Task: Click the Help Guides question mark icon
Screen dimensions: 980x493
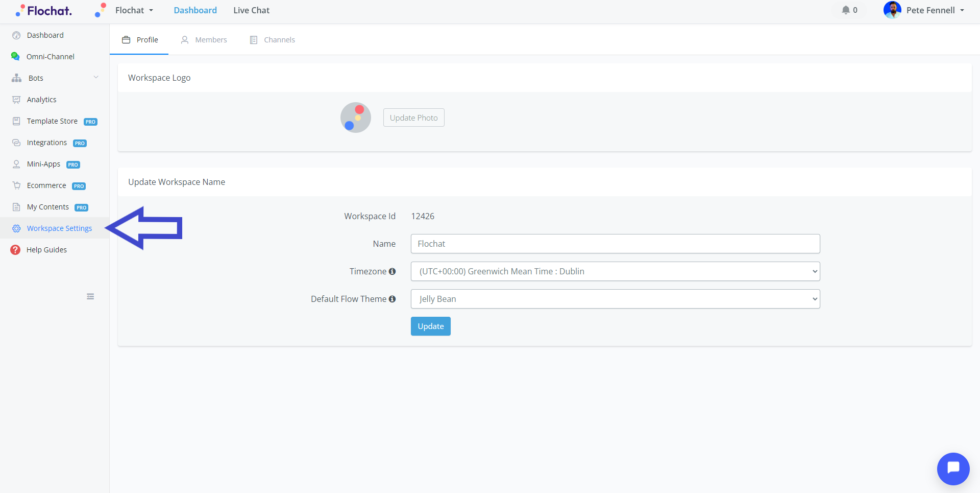Action: click(15, 250)
